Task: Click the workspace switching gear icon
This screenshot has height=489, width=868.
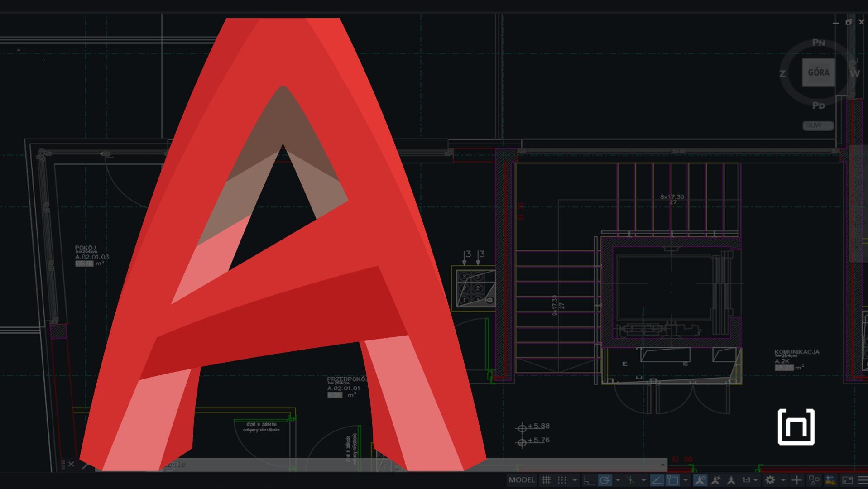Action: 770,480
